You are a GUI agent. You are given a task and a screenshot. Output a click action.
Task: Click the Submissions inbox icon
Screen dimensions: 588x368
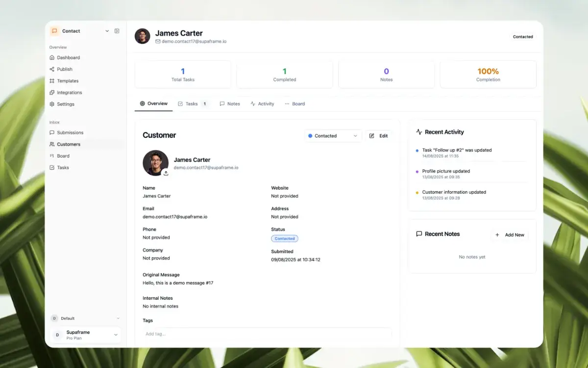[x=52, y=132]
